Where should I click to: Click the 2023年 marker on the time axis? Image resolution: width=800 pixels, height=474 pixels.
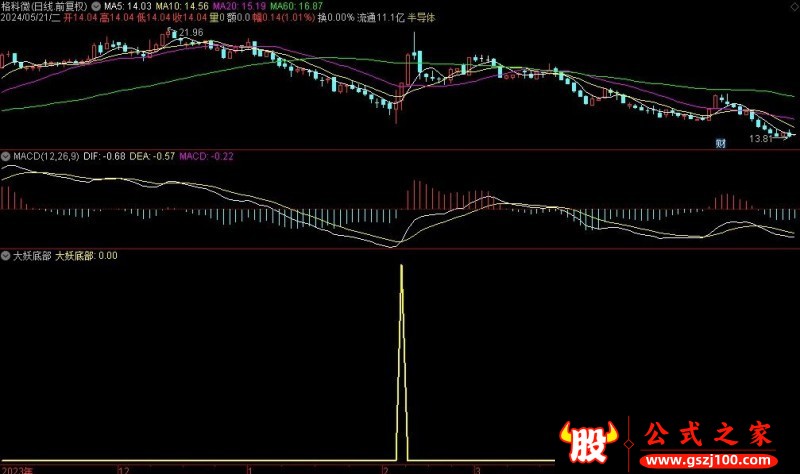click(x=17, y=470)
